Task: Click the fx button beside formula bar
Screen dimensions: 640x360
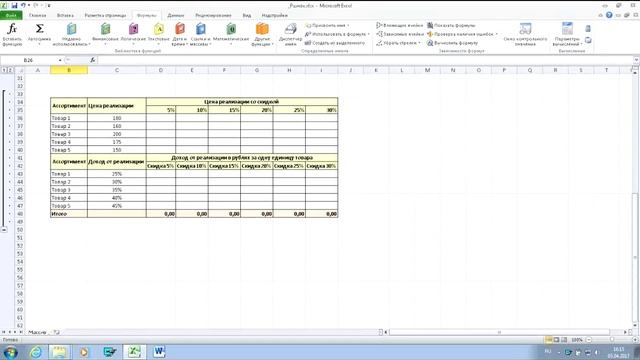Action: (x=93, y=60)
